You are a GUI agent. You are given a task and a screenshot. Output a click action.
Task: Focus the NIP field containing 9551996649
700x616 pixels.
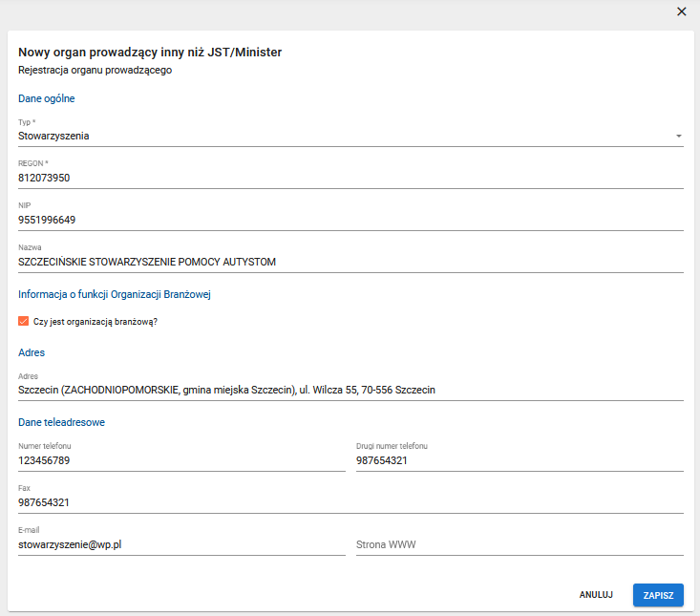pyautogui.click(x=350, y=220)
